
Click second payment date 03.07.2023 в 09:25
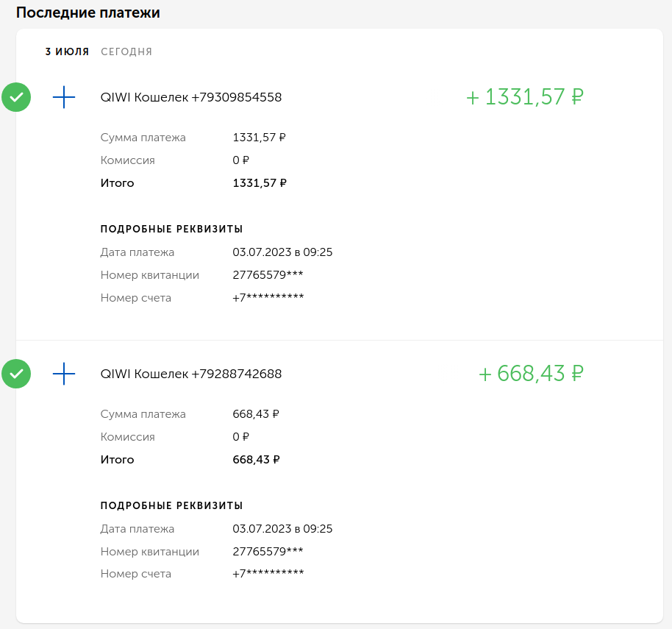coord(282,529)
